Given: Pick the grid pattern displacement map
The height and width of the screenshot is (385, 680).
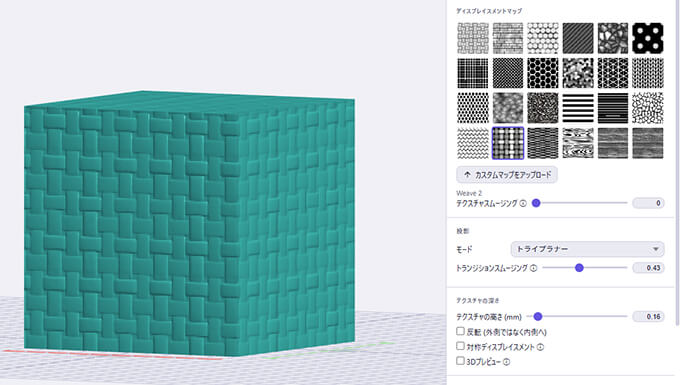Looking at the screenshot, I should tap(473, 73).
